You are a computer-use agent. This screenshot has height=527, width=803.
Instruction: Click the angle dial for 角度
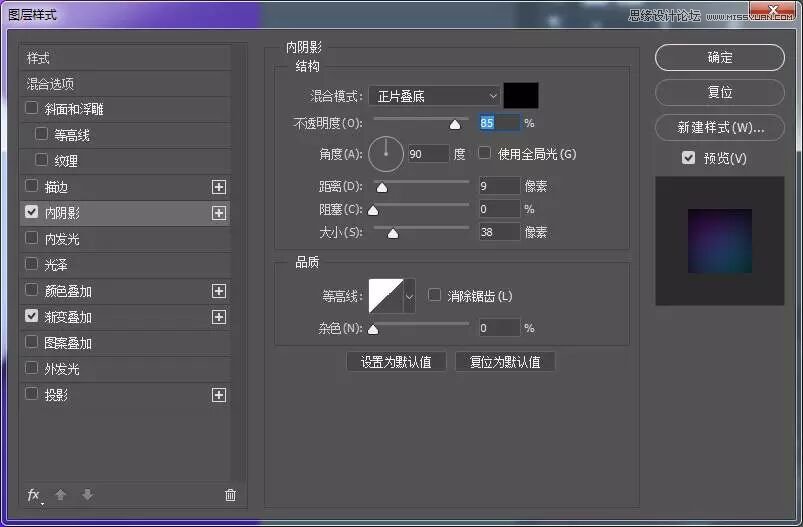[386, 154]
